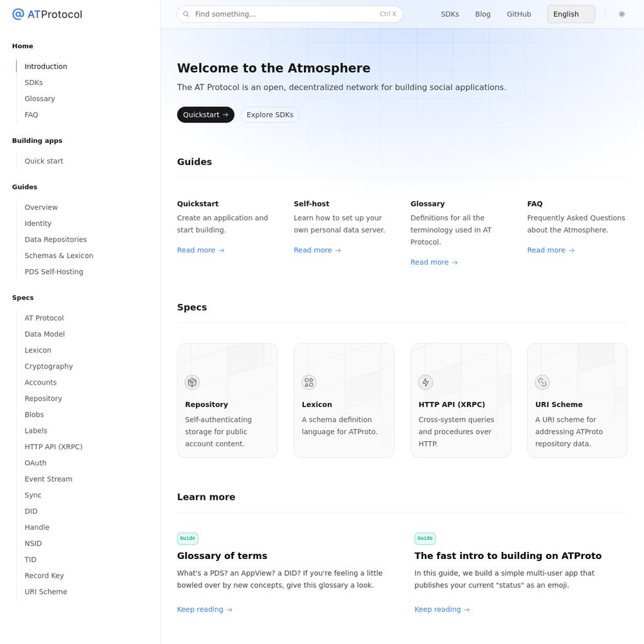Click Read more under FAQ guide
This screenshot has width=644, height=644.
point(551,250)
